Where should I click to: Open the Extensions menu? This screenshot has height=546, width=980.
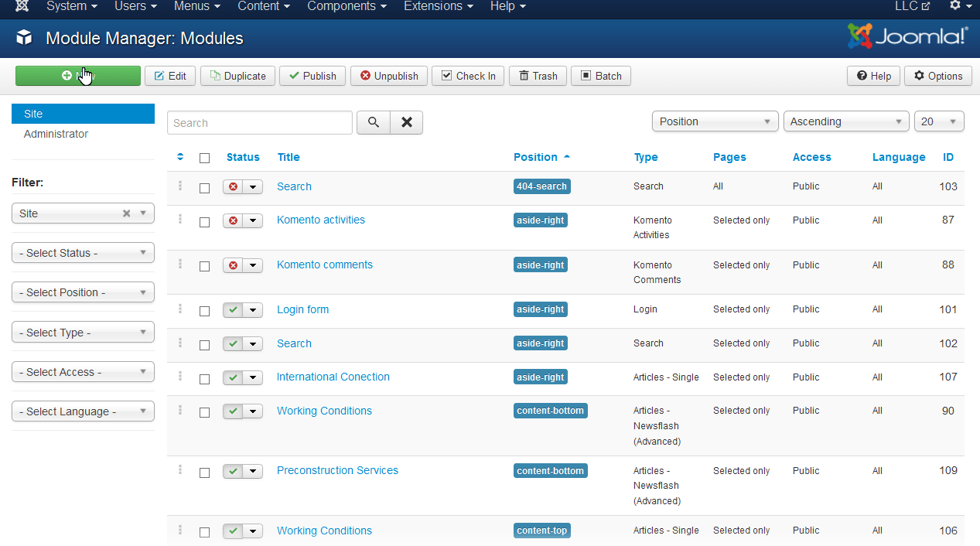tap(438, 6)
